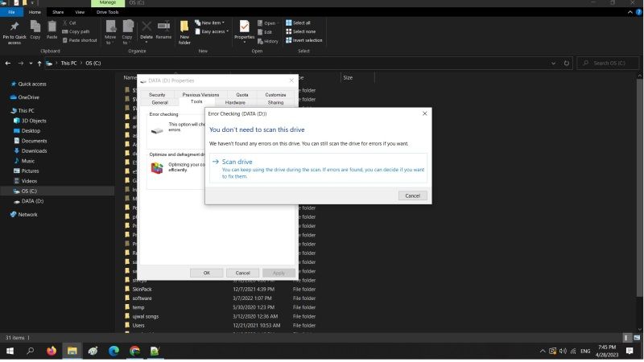Click the Delete icon in Organize group
This screenshot has width=644, height=362.
coord(147,32)
